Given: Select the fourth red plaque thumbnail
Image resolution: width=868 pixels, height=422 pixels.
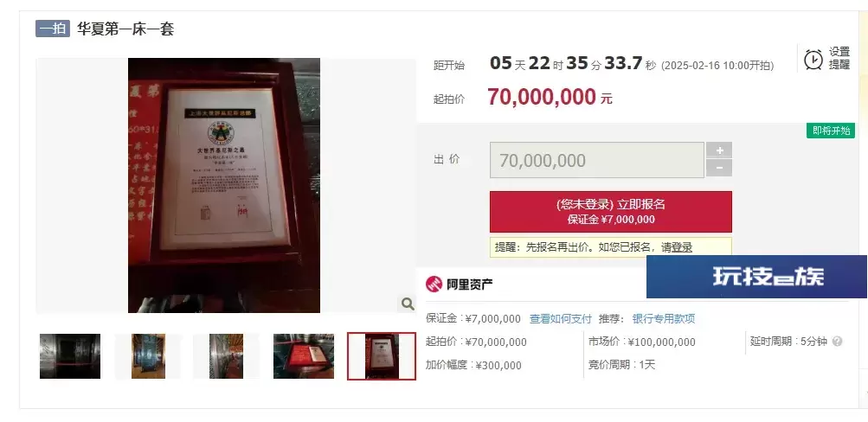Looking at the screenshot, I should click(304, 356).
